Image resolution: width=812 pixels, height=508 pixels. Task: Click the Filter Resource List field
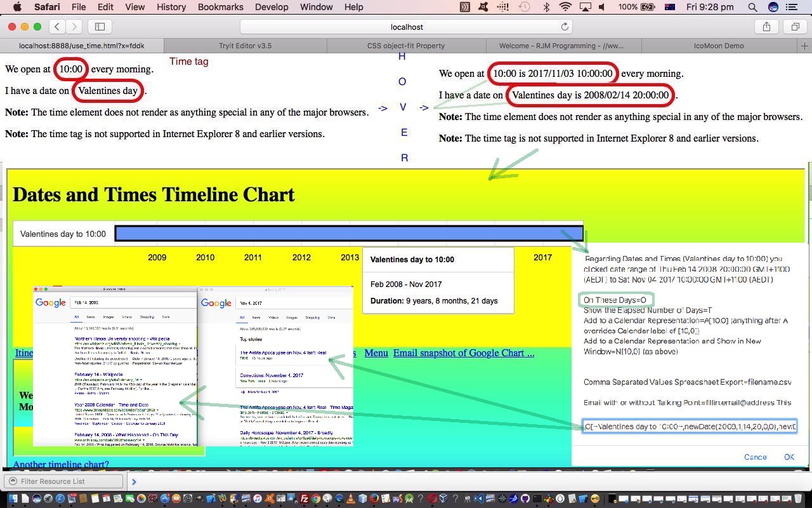(x=63, y=481)
